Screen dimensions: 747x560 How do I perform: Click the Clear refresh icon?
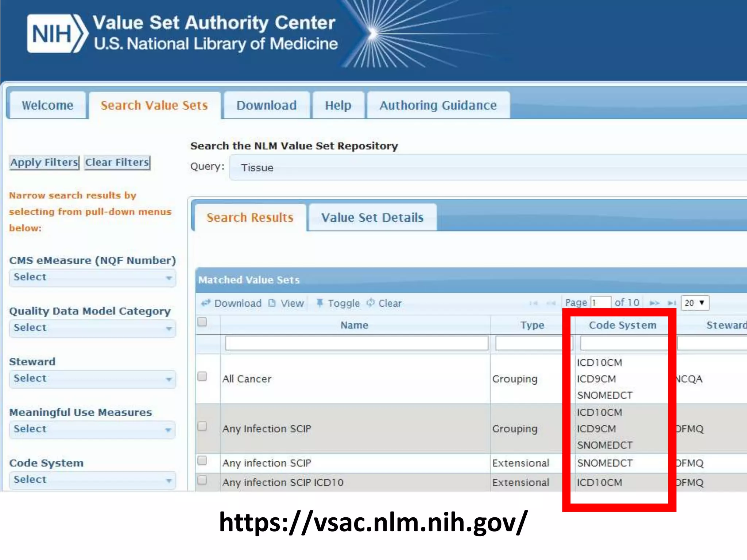371,303
